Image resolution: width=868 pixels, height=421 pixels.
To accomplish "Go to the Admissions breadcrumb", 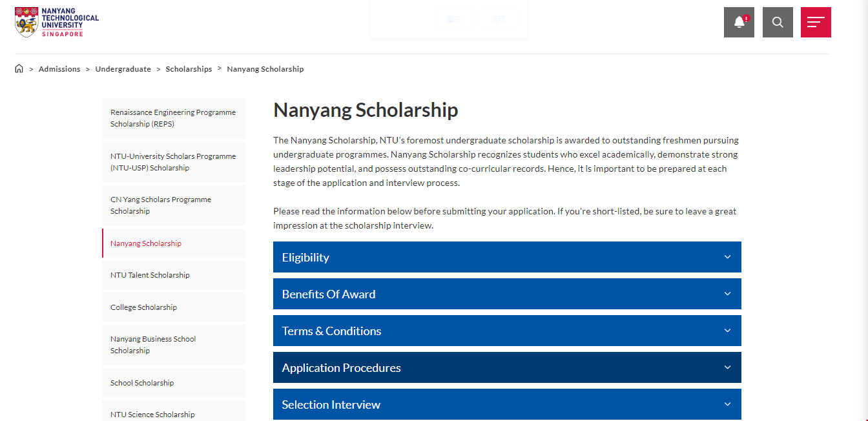I will click(x=59, y=69).
